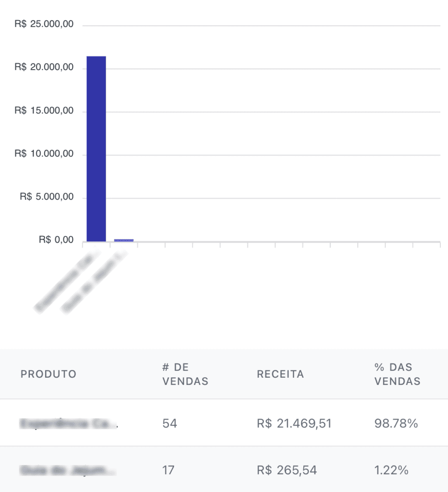Image resolution: width=448 pixels, height=492 pixels.
Task: Click the RECEITA column header
Action: [x=280, y=374]
